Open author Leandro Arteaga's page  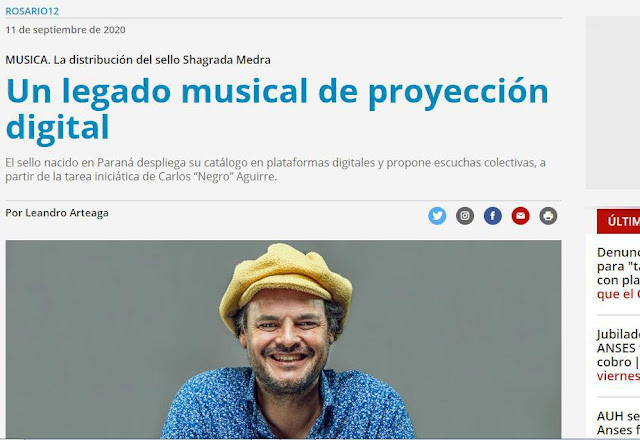coord(57,213)
